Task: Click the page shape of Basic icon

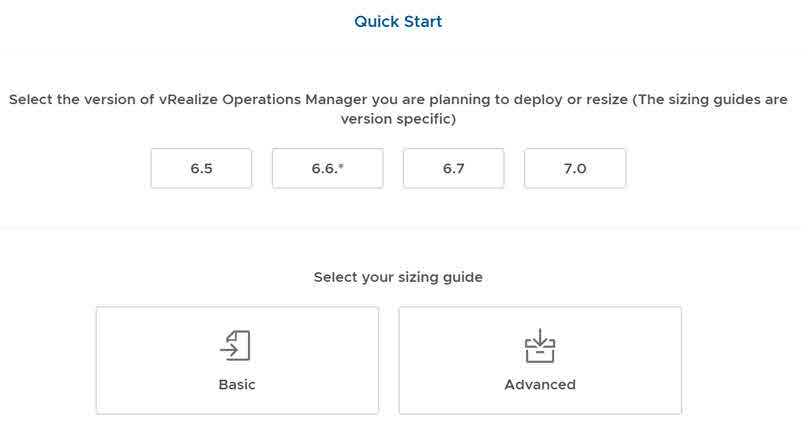Action: (241, 345)
